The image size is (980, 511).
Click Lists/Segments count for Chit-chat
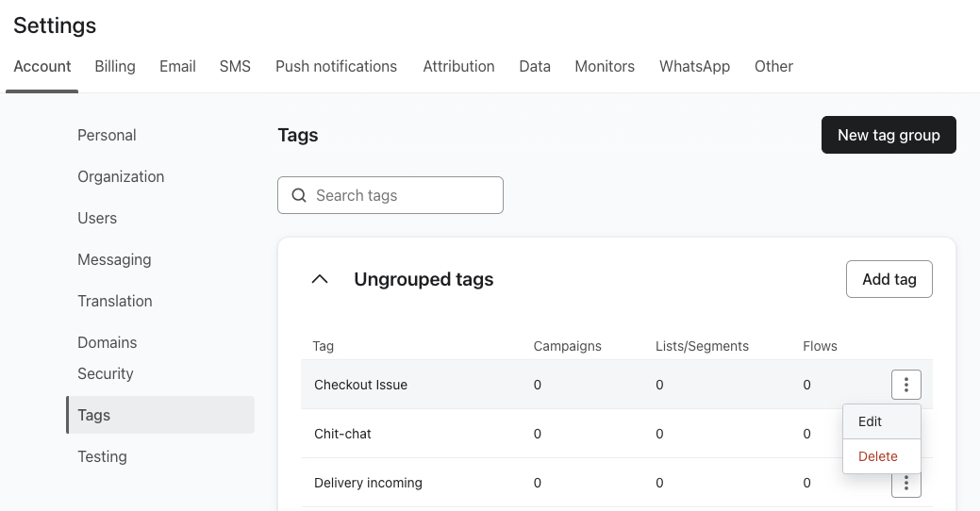point(659,434)
